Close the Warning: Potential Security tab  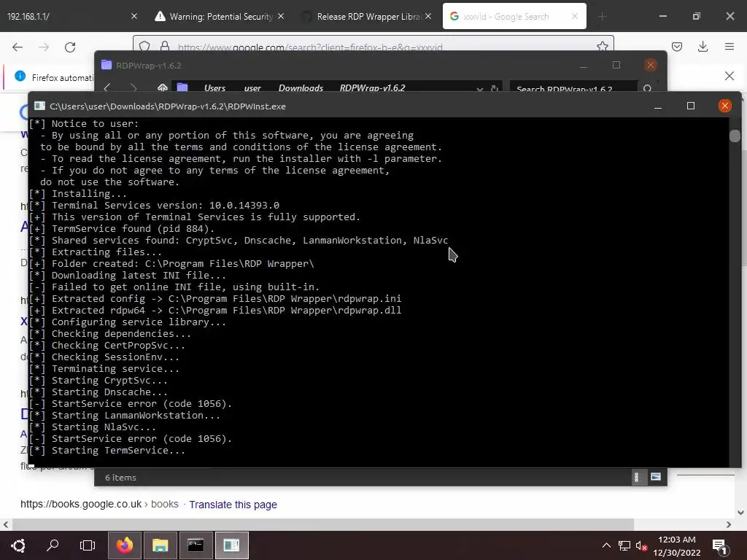(x=281, y=16)
